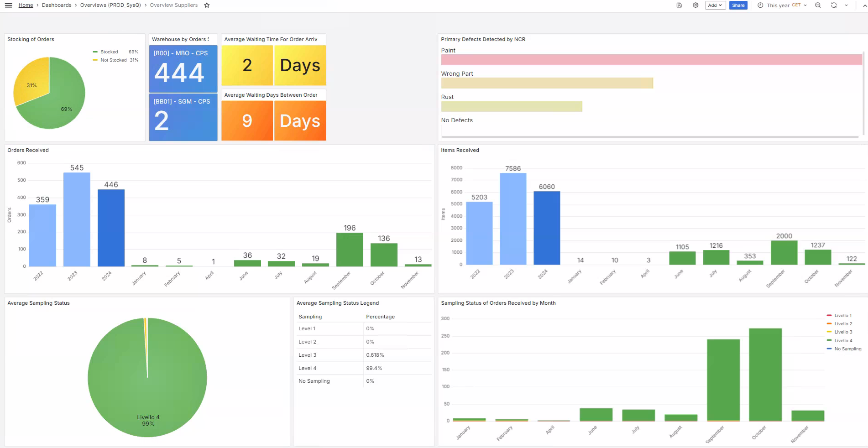Save the dashboard with the disk icon
This screenshot has width=868, height=448.
coord(679,5)
